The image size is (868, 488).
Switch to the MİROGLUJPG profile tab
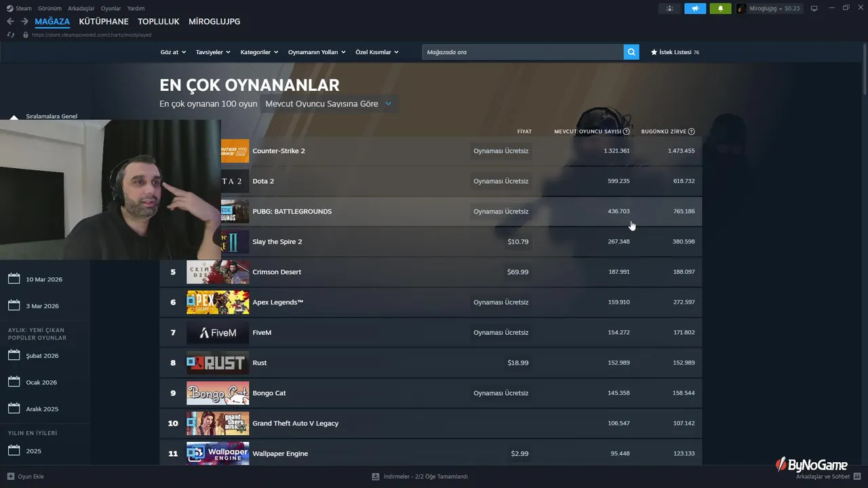(214, 22)
